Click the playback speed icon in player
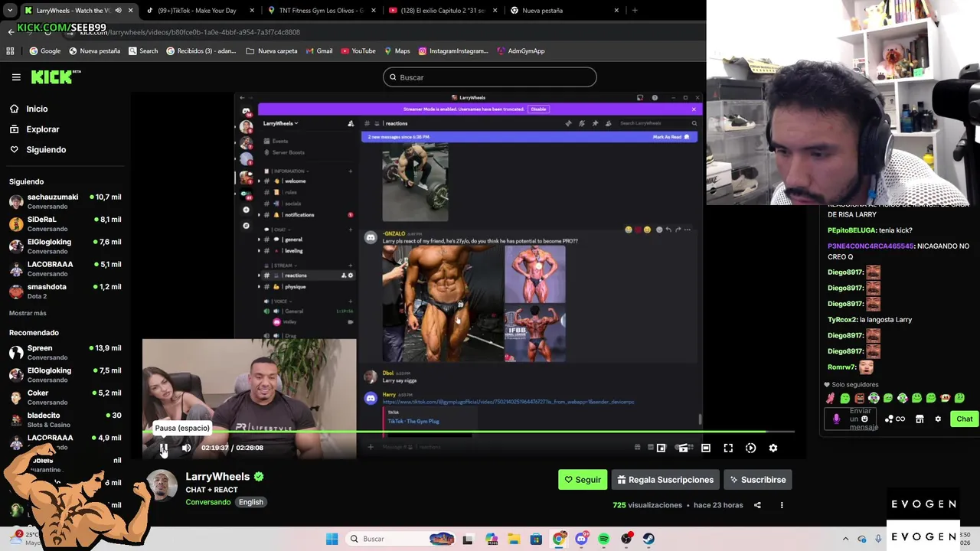The width and height of the screenshot is (980, 551). click(750, 448)
